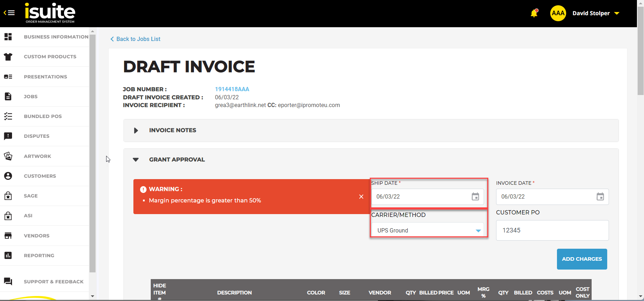Click the Customer PO field
Screen dimensions: 644x301
coord(552,230)
